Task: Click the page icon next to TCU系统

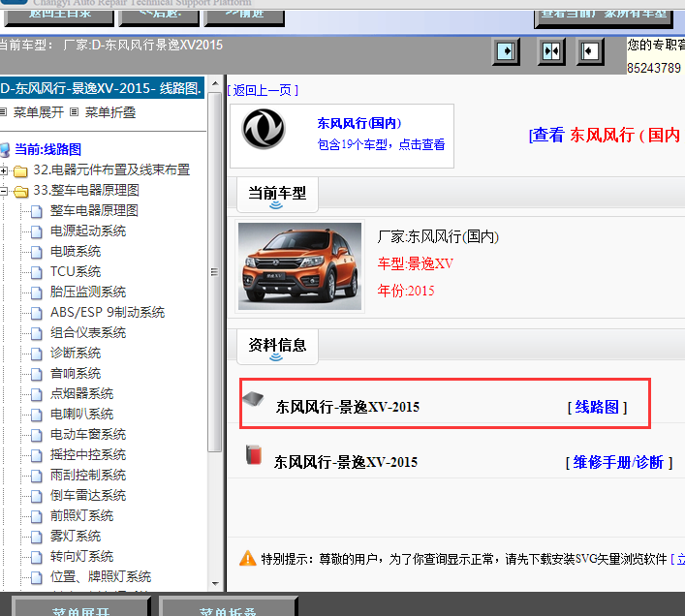Action: 37,272
